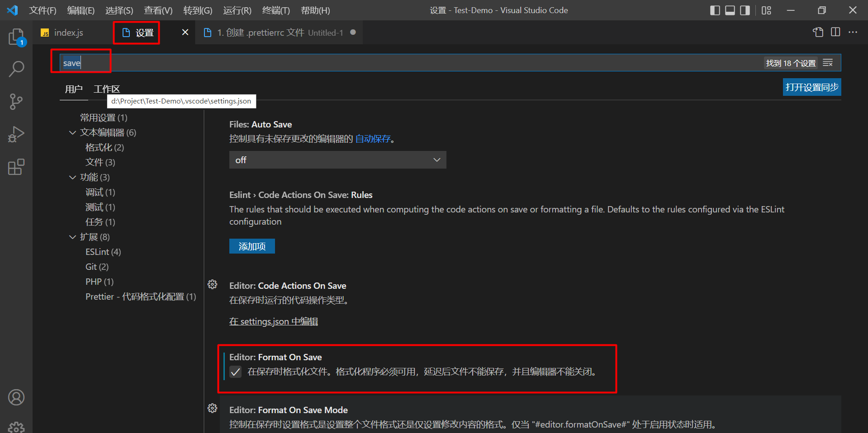Toggle the primary side bar layout button

[x=715, y=10]
